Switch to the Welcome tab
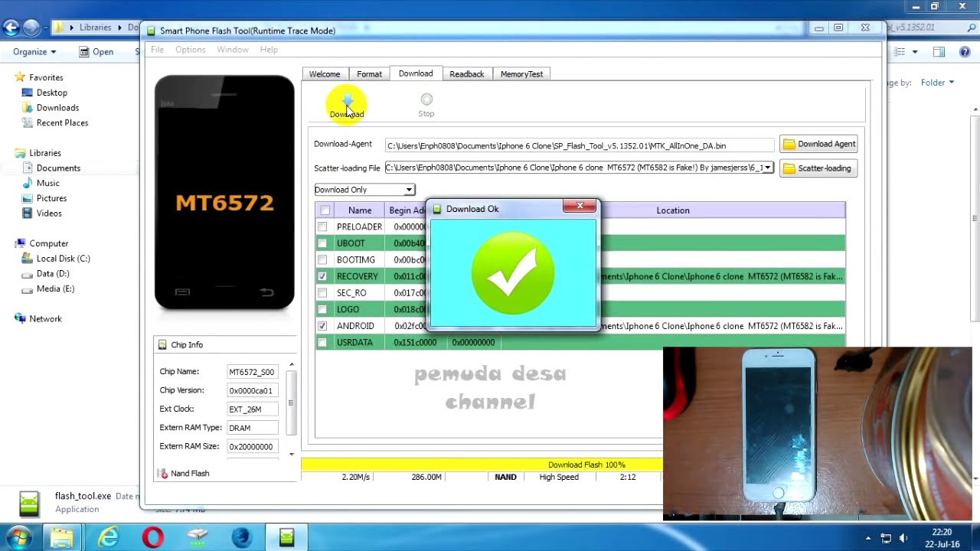The height and width of the screenshot is (551, 980). click(x=325, y=74)
